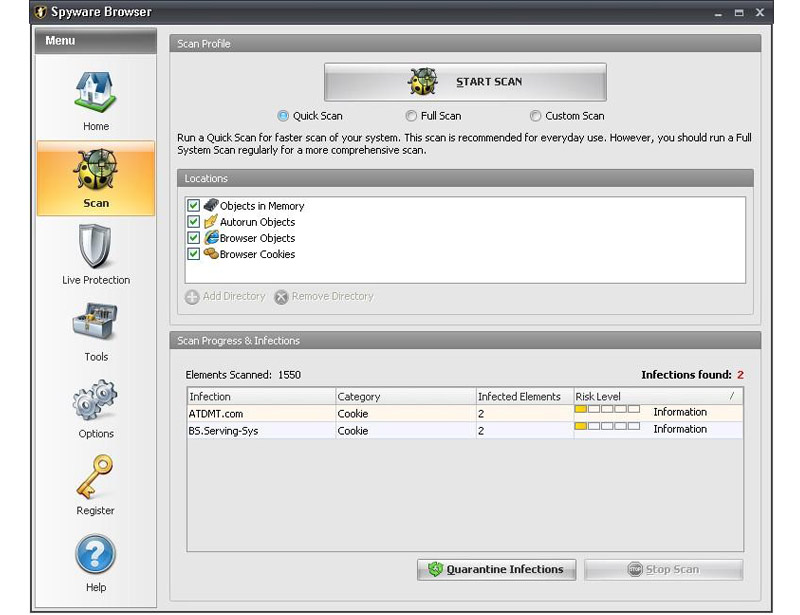The width and height of the screenshot is (800, 615).
Task: Open Live Protection shield icon
Action: tap(96, 247)
